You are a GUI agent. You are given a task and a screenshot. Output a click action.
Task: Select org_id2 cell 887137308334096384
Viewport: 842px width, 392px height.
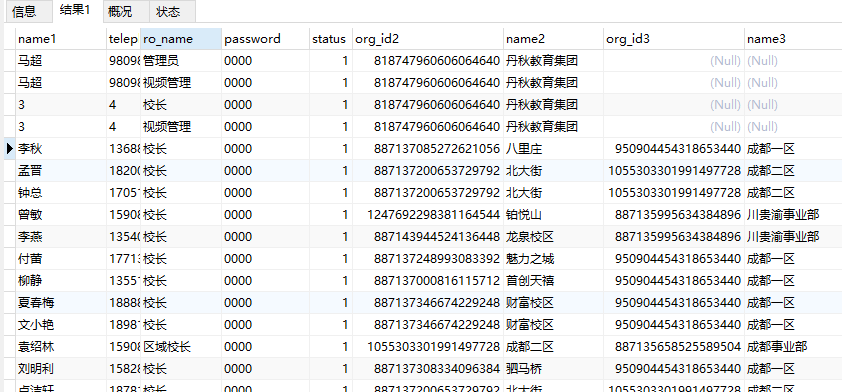[428, 369]
